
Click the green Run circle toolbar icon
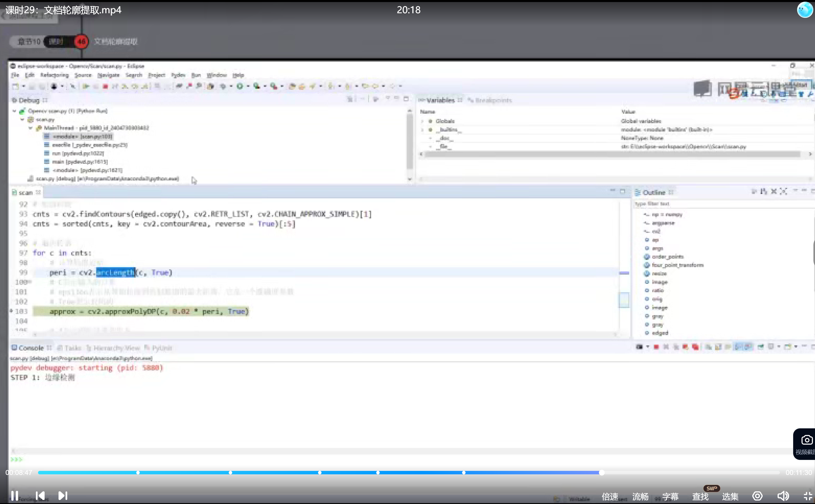pos(239,86)
